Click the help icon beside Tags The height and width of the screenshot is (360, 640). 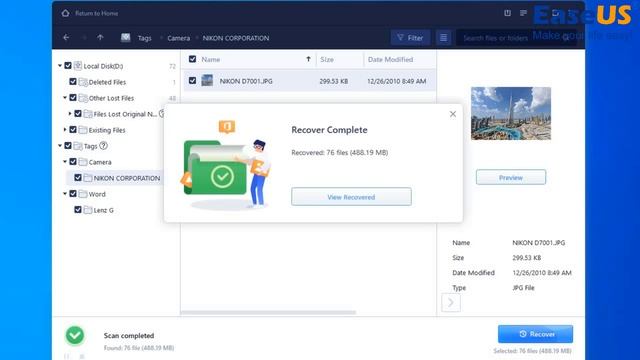tap(104, 145)
